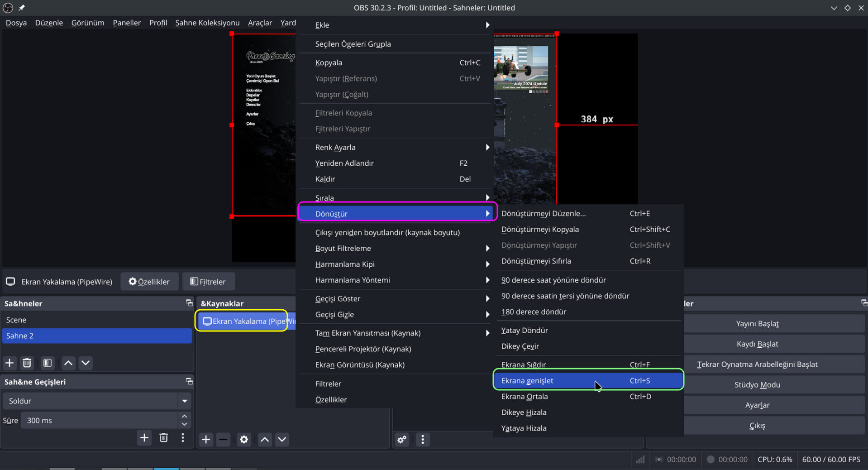Select 90 derece saat yönüne döndür
The image size is (868, 470).
tap(588, 280)
